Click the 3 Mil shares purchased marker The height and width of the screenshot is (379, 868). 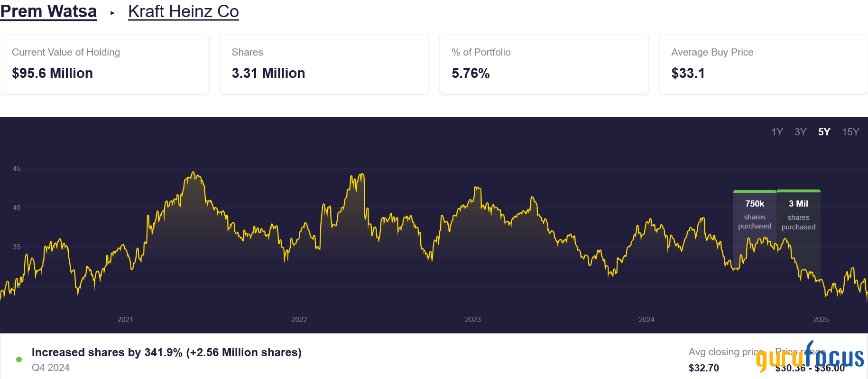[x=798, y=215]
